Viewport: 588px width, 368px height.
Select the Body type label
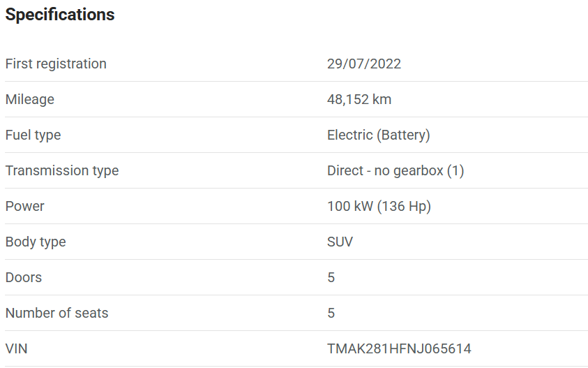36,242
